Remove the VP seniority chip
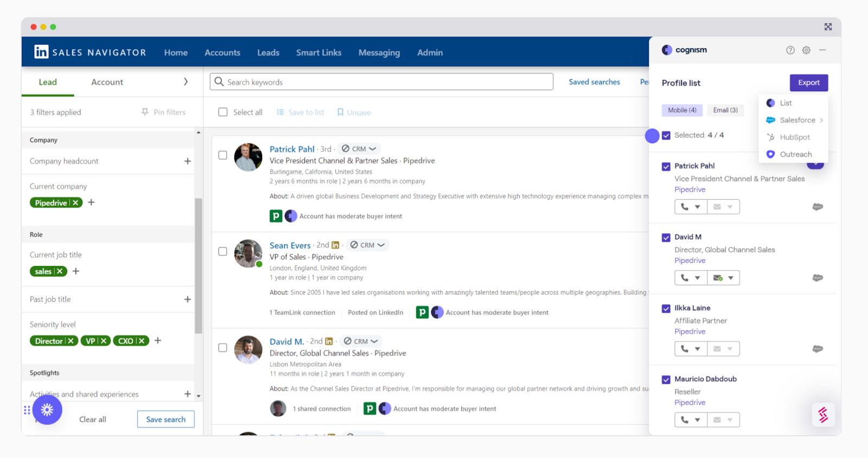The width and height of the screenshot is (868, 458). pyautogui.click(x=104, y=341)
